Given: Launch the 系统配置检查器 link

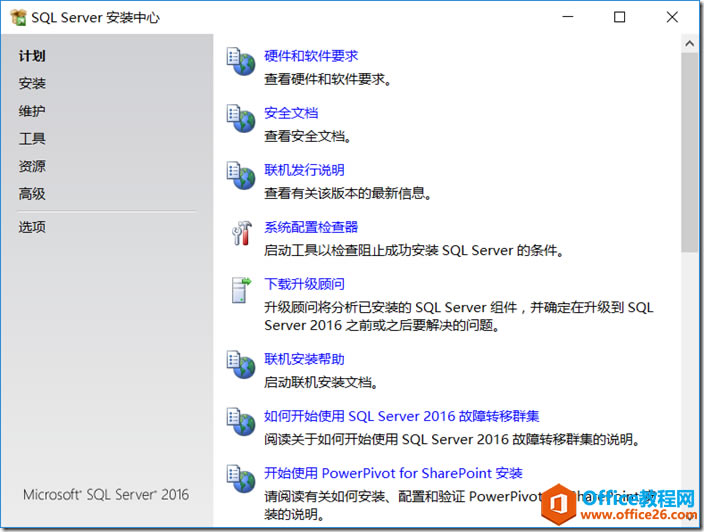Looking at the screenshot, I should coord(311,227).
